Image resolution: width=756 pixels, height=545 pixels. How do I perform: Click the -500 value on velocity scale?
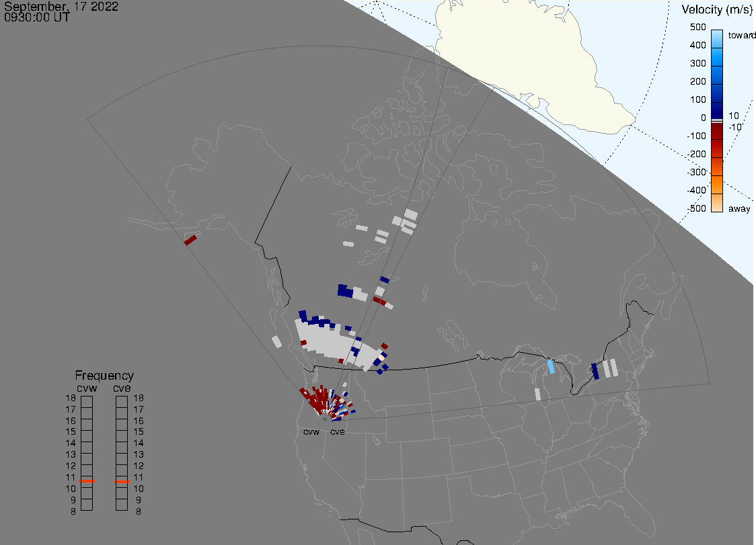point(697,208)
